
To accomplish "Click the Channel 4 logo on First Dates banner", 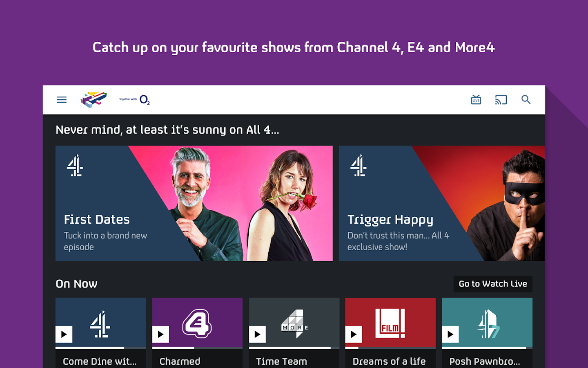I will [x=75, y=166].
